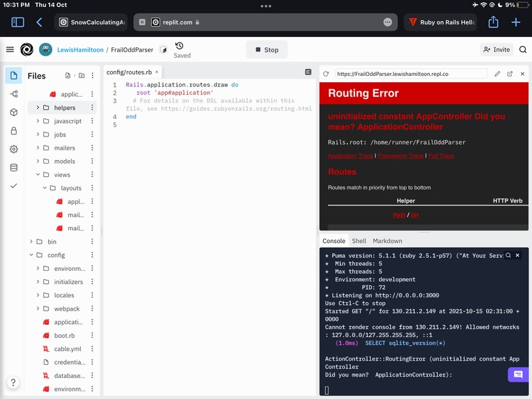The image size is (532, 399).
Task: Open options for the locales folder
Action: point(93,295)
